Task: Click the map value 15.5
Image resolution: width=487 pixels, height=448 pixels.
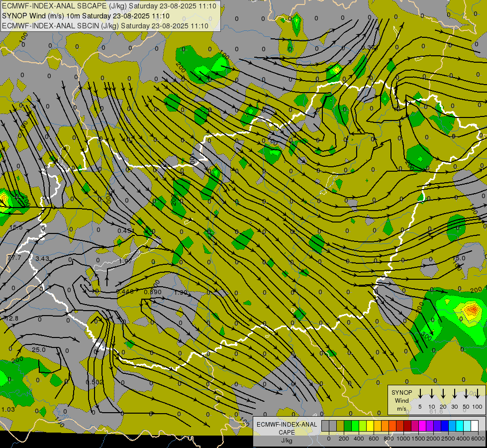Action: (x=16, y=227)
